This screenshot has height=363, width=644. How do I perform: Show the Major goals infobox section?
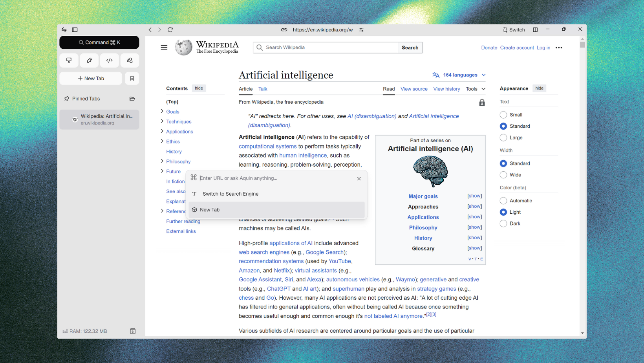pos(474,196)
